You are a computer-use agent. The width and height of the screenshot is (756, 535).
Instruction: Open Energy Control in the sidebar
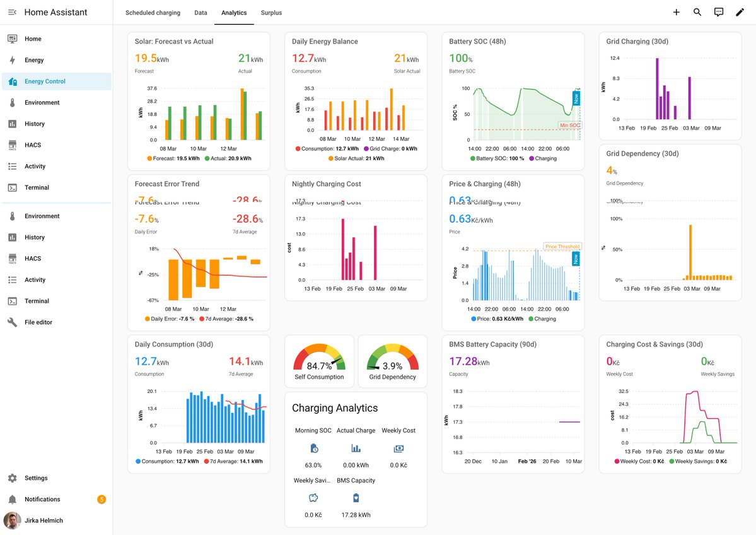(56, 81)
